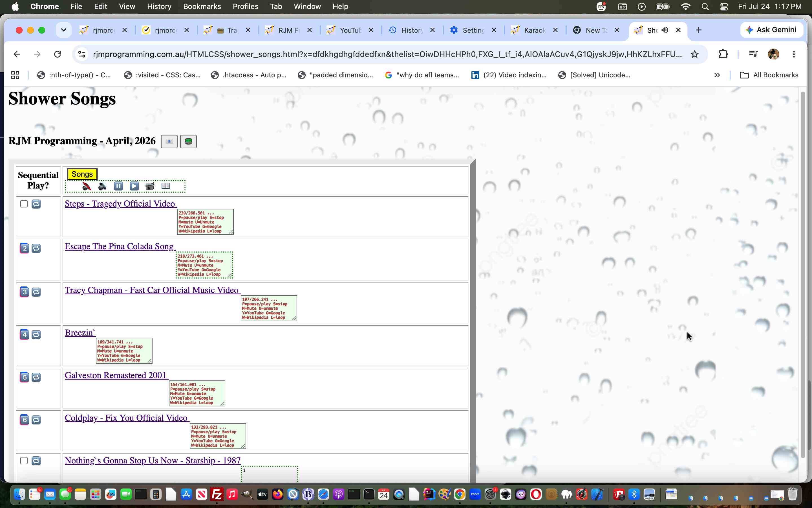812x508 pixels.
Task: Click the green pager button beside April, 2026
Action: [x=188, y=141]
